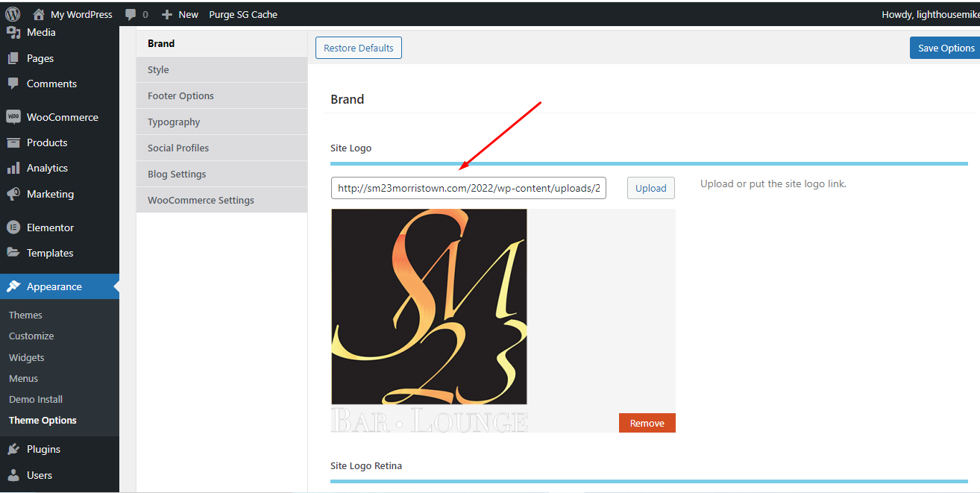This screenshot has width=980, height=493.
Task: Go to the Pages menu label
Action: click(40, 58)
